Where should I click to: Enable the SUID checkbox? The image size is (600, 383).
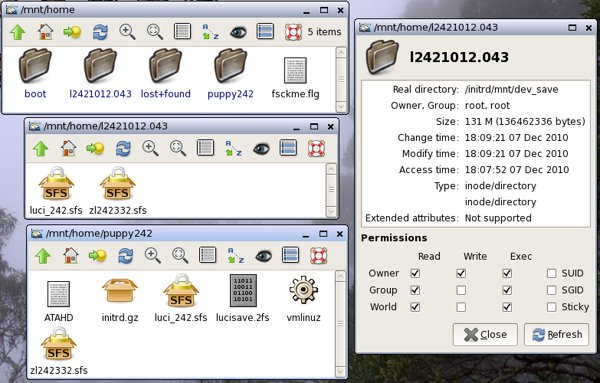click(551, 273)
